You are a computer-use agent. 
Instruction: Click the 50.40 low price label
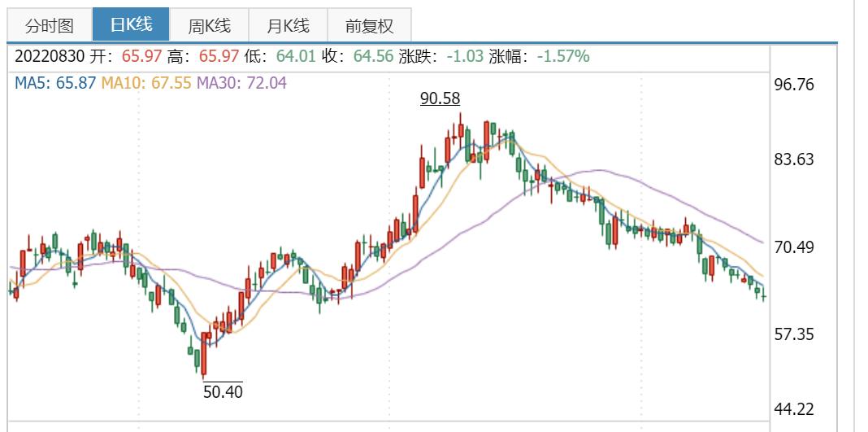click(223, 391)
